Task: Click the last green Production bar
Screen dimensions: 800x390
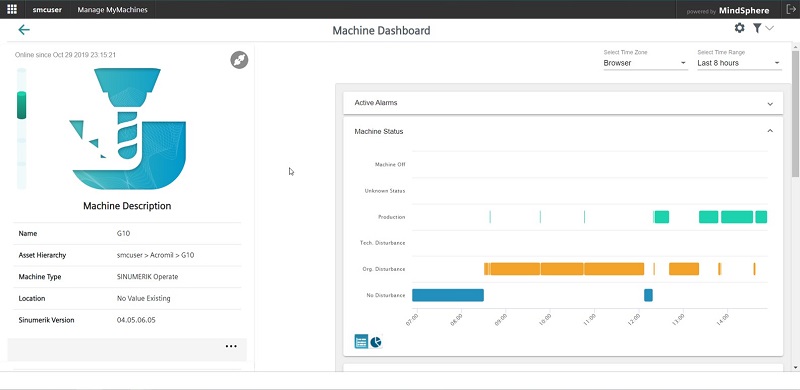Action: tap(761, 216)
